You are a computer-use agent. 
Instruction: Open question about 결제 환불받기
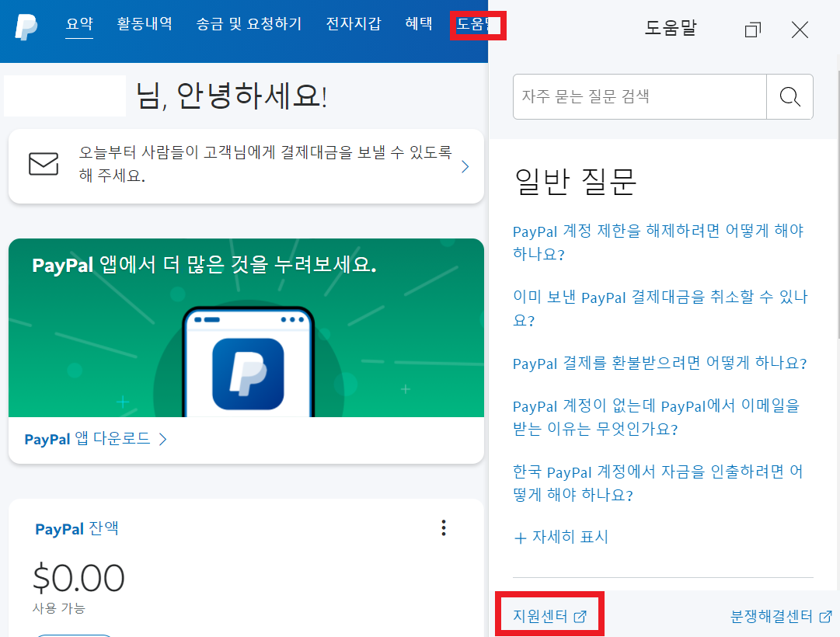tap(660, 364)
